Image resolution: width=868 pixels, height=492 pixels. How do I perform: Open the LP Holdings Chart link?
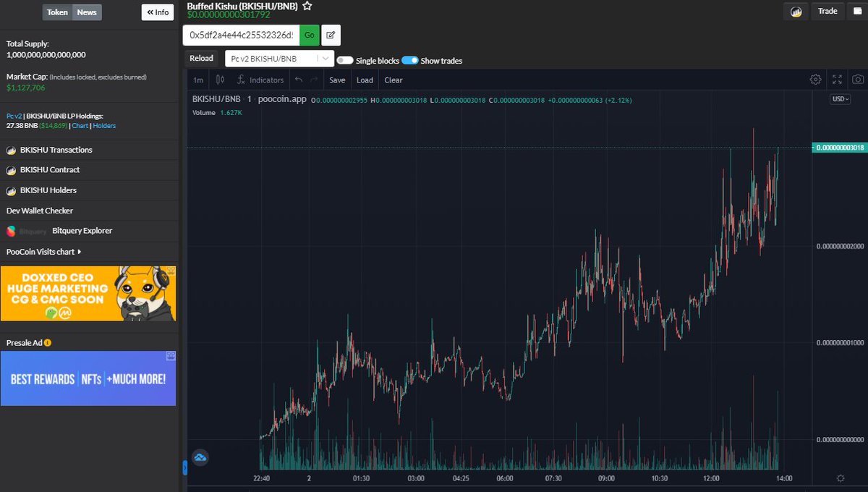point(80,126)
